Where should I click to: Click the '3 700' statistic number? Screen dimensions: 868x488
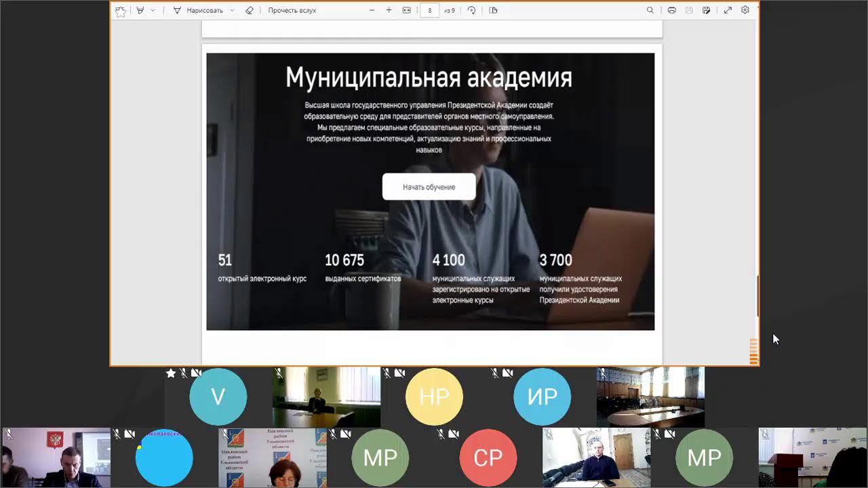556,260
